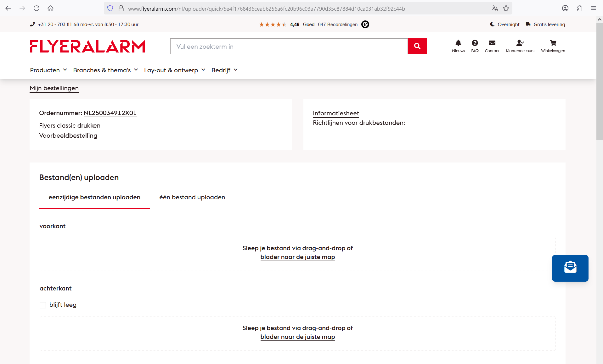Open the Lay-out & ontwerp dropdown
The height and width of the screenshot is (364, 603).
175,70
